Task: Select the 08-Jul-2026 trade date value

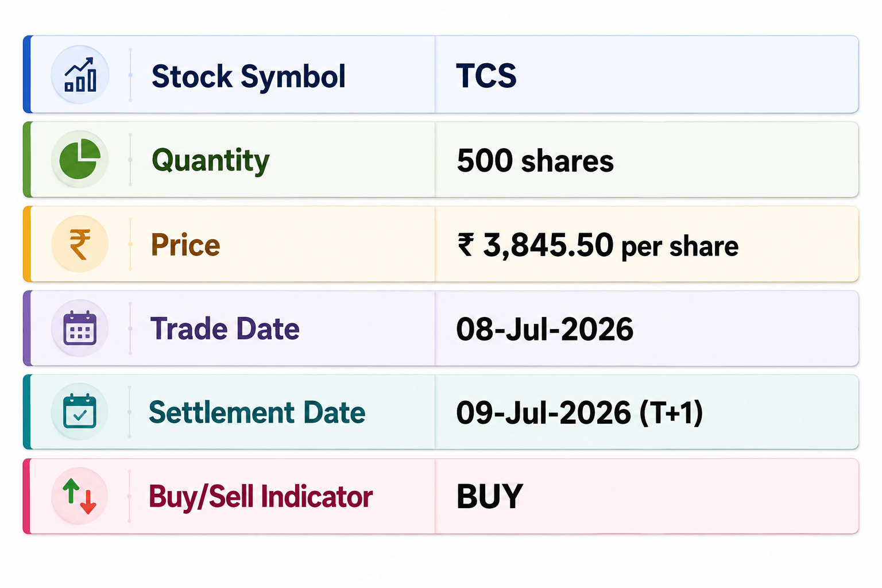Action: (544, 329)
